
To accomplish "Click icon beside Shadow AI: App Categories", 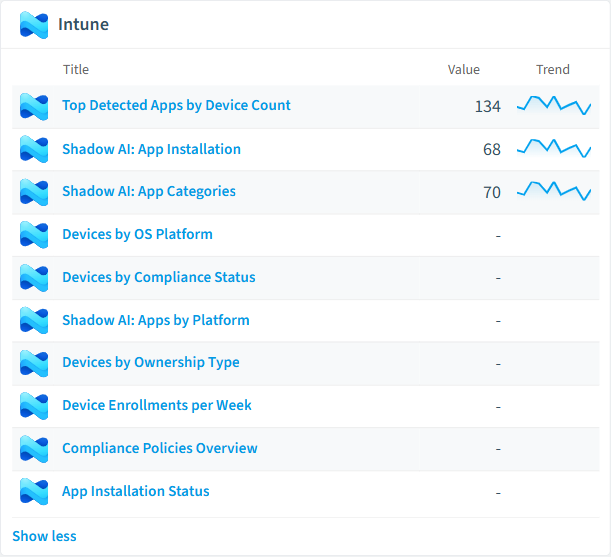I will pos(34,192).
